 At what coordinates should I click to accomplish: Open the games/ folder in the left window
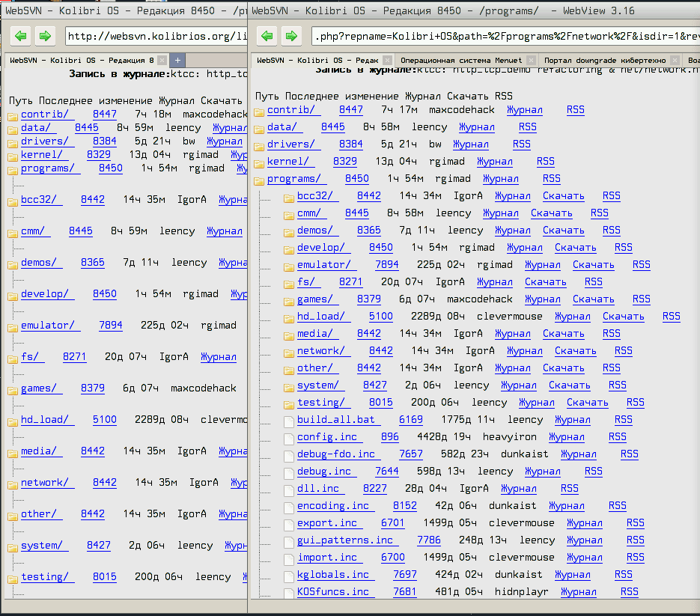[40, 388]
